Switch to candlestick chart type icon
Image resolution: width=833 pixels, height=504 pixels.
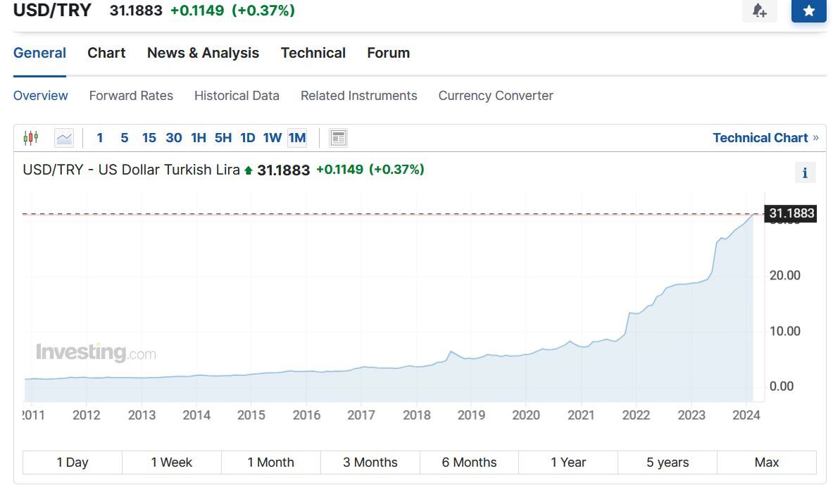pos(31,138)
